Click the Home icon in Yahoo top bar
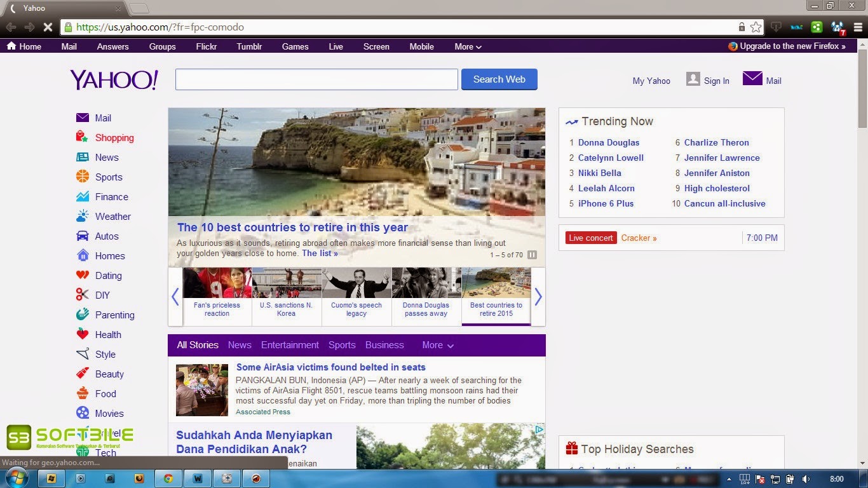Viewport: 868px width, 488px height. 11,46
